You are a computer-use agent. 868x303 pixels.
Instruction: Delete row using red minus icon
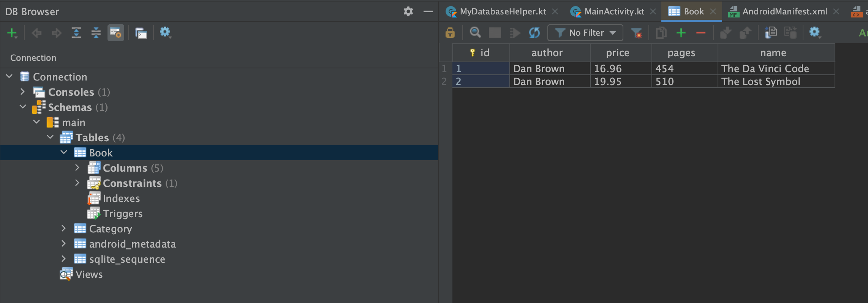701,33
